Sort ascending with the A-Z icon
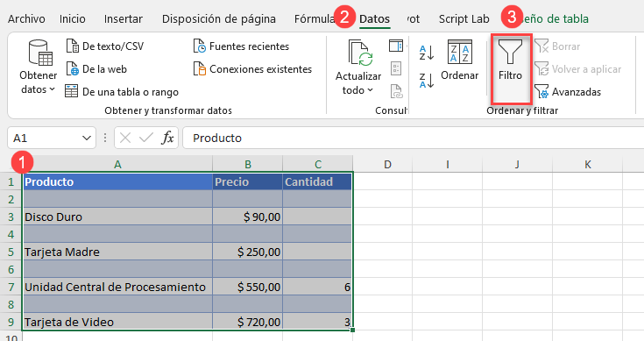Image resolution: width=644 pixels, height=341 pixels. point(427,53)
